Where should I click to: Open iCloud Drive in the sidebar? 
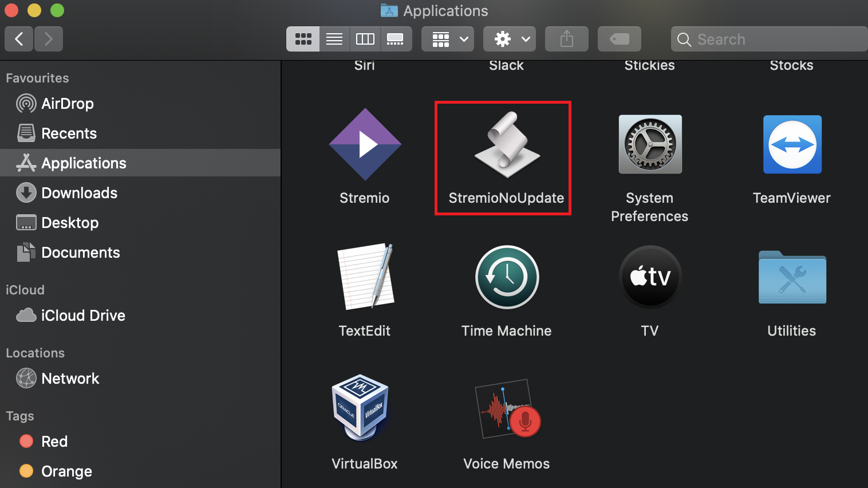(x=140, y=316)
